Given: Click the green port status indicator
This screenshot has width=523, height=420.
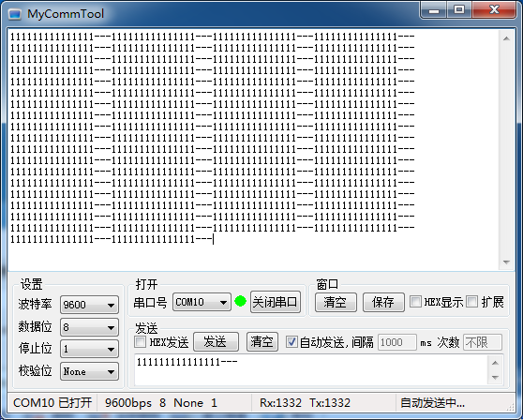Looking at the screenshot, I should pos(241,301).
